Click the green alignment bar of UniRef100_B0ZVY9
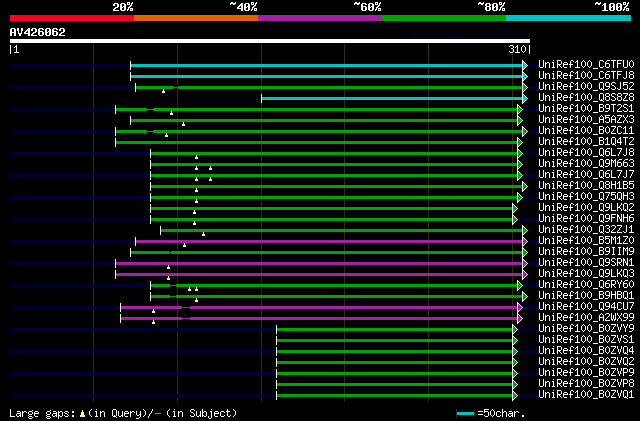 tap(394, 330)
